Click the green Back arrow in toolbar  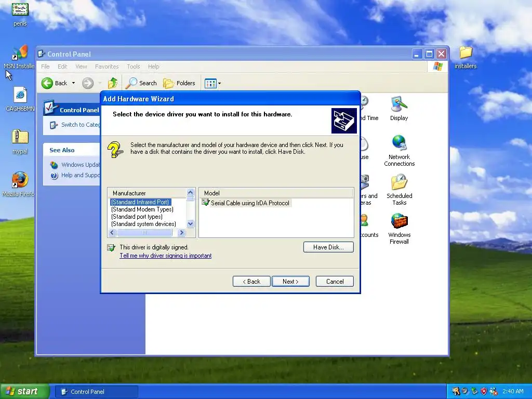(x=47, y=83)
